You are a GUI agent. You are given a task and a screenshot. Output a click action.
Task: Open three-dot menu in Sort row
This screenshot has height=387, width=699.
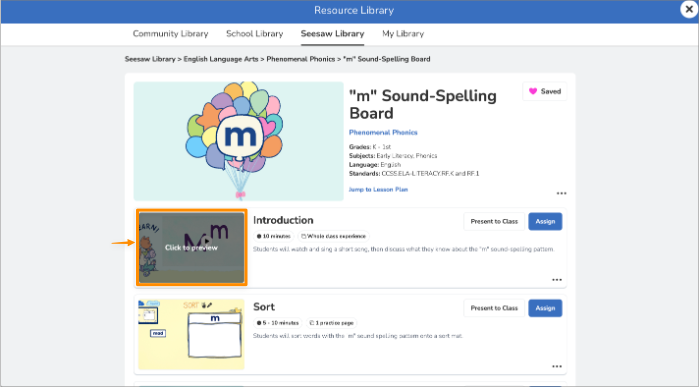[x=557, y=366]
